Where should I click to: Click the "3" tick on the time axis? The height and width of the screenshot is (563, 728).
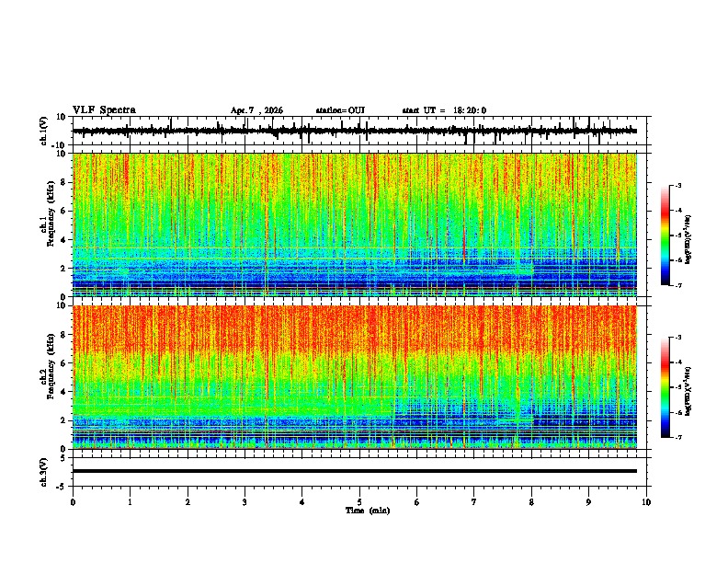pos(245,502)
